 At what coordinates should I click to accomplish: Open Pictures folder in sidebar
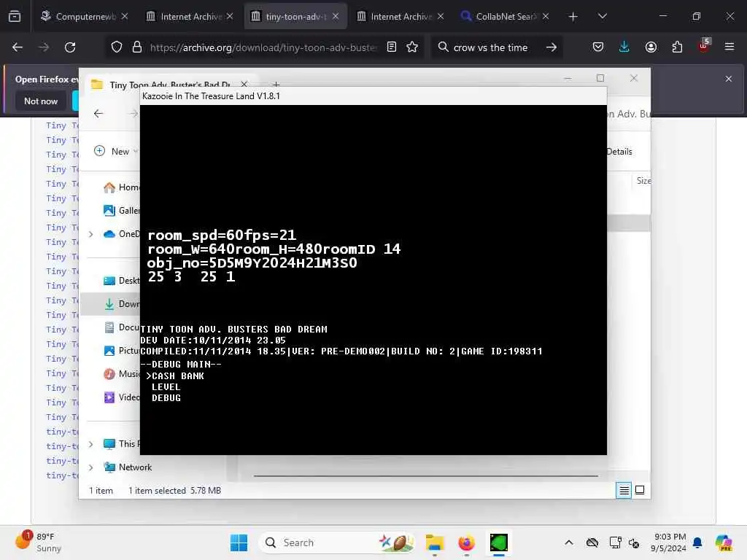click(122, 351)
